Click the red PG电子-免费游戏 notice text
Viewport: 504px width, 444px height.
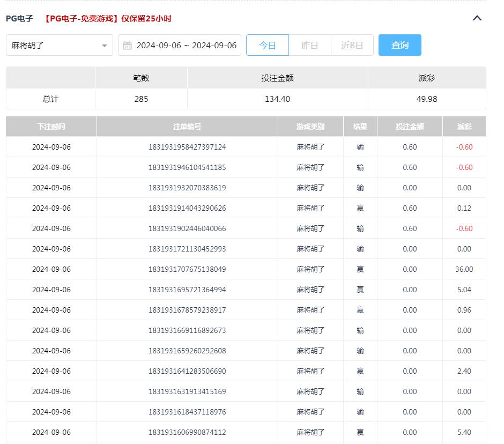pos(108,19)
